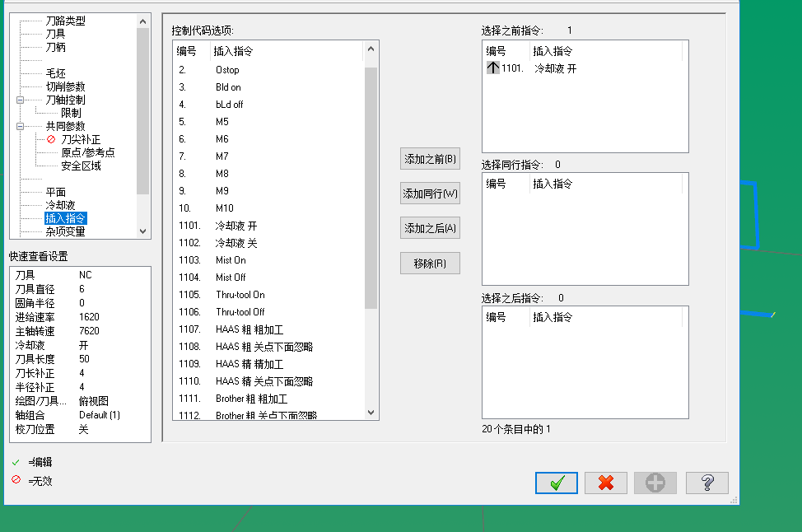The width and height of the screenshot is (802, 532).
Task: Select 刀具 in the tree
Action: click(55, 35)
